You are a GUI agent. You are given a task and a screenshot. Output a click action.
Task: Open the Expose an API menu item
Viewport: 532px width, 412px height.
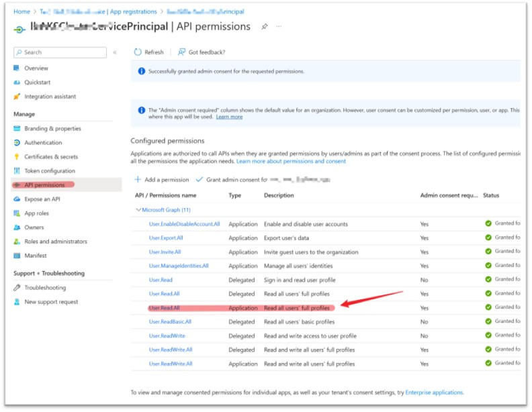pos(42,199)
